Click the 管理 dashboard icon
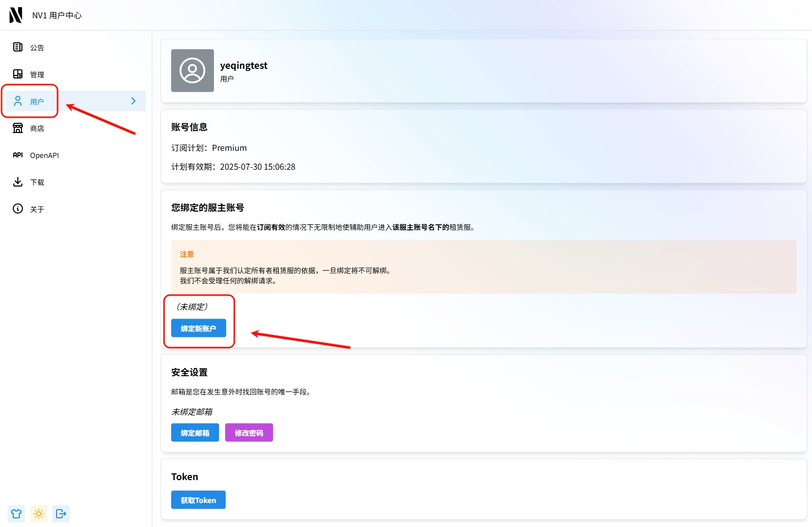 click(18, 74)
